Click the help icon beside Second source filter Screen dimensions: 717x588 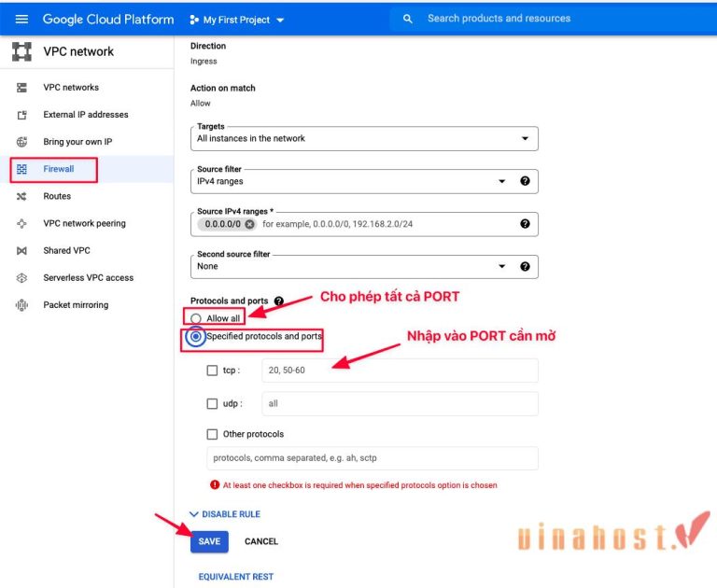pos(525,266)
